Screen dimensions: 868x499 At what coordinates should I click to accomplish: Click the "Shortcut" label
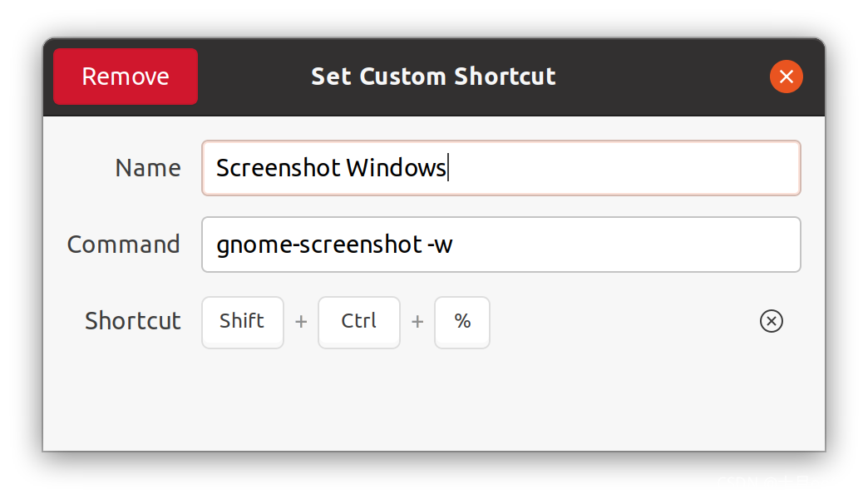pyautogui.click(x=133, y=321)
